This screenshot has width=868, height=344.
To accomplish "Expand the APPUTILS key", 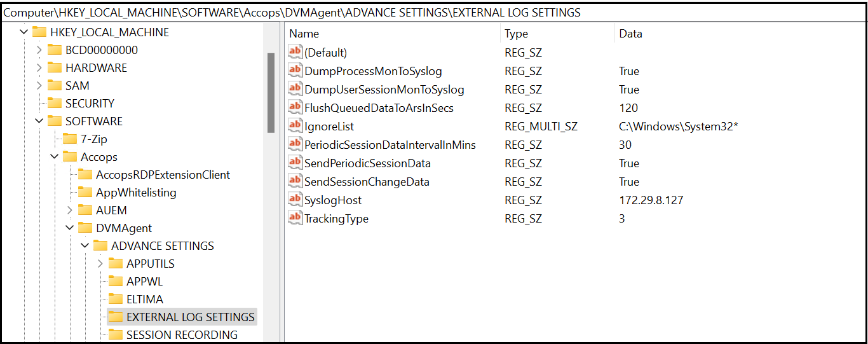I will pyautogui.click(x=100, y=263).
